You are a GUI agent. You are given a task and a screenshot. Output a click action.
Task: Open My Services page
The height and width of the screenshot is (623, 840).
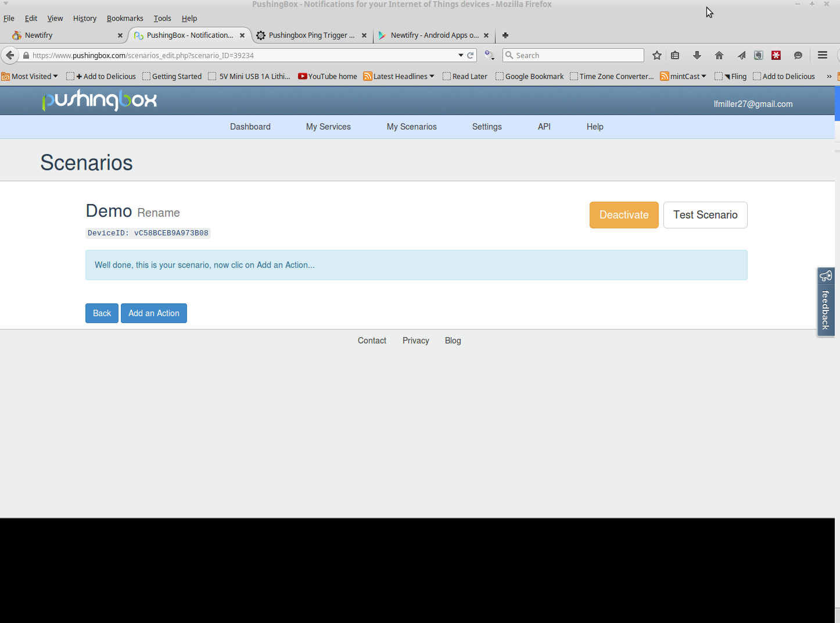click(328, 127)
